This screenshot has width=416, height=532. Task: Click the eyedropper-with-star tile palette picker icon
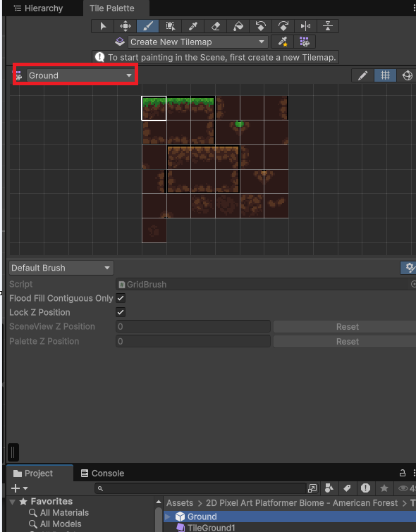point(283,42)
